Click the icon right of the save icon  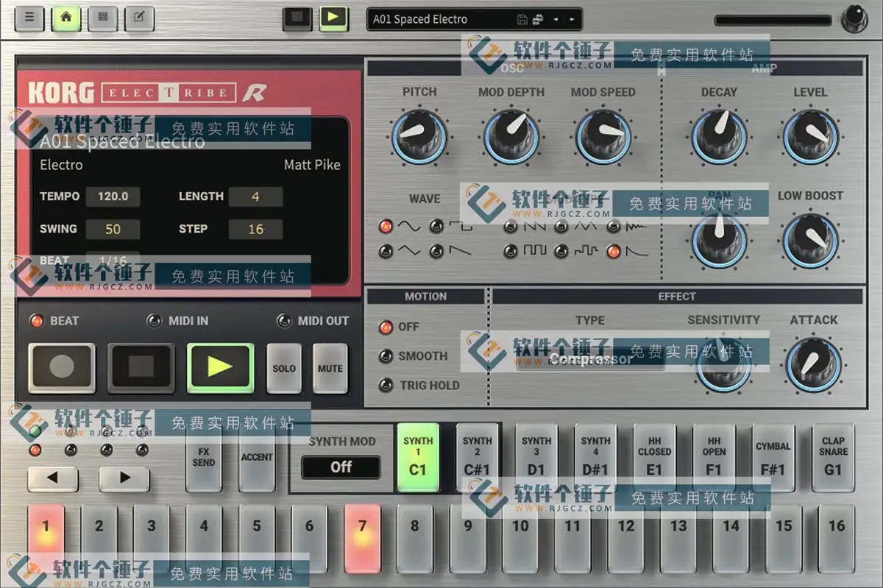537,19
